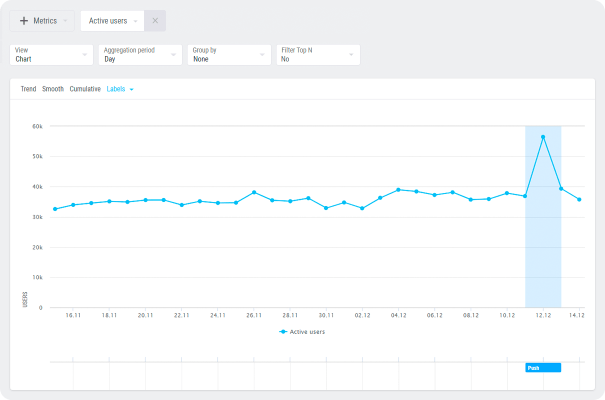Click the peak data point at 12.12

[x=543, y=137]
